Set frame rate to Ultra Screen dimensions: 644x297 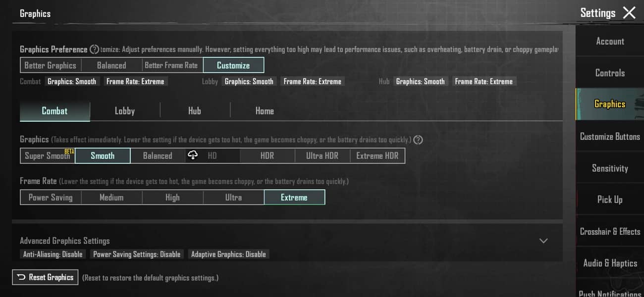233,198
